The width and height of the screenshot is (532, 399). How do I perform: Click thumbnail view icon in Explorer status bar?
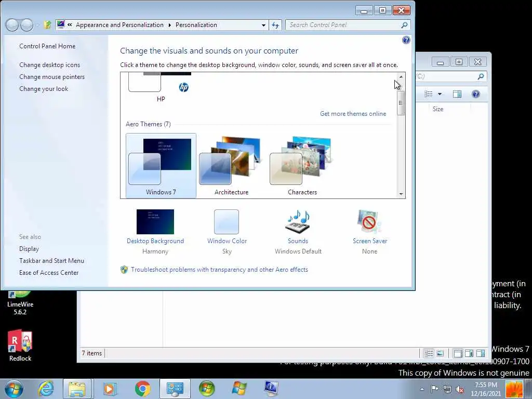click(x=440, y=353)
